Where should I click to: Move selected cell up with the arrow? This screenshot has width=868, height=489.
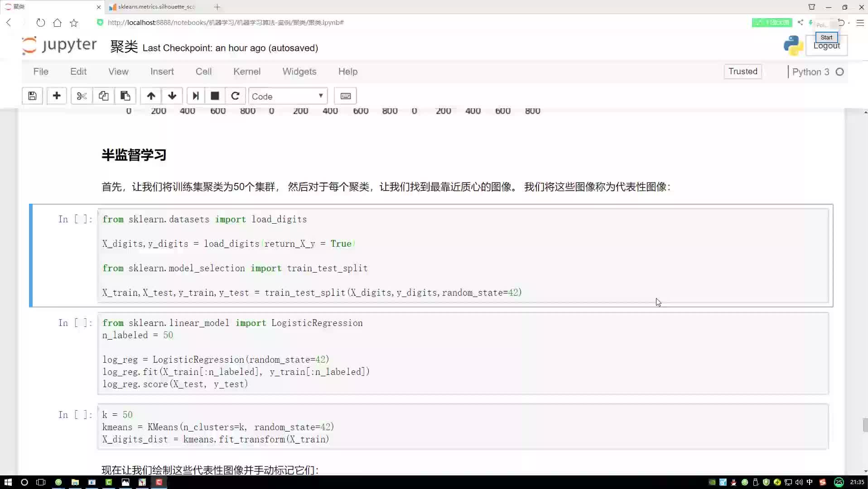[x=151, y=96]
